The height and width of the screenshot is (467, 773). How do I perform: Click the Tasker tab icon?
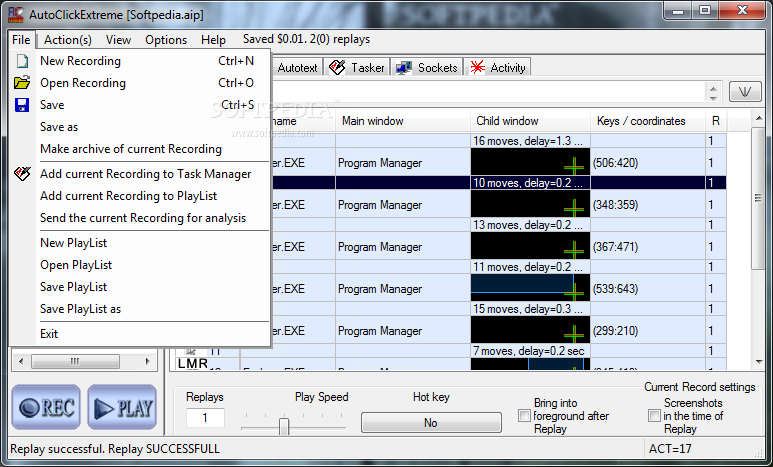point(337,68)
